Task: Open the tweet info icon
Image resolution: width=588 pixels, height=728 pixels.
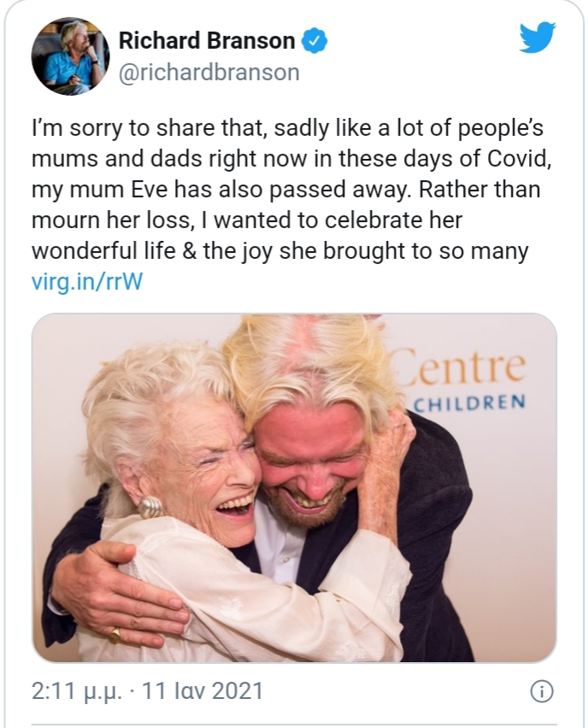Action: pos(540,690)
